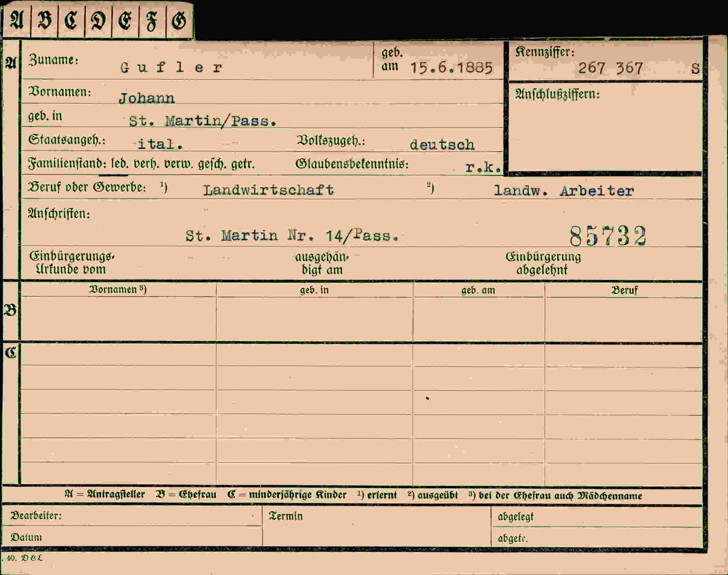Click legend text 'B = Ehefrau'
Viewport: 728px width, 575px height.
click(x=186, y=495)
